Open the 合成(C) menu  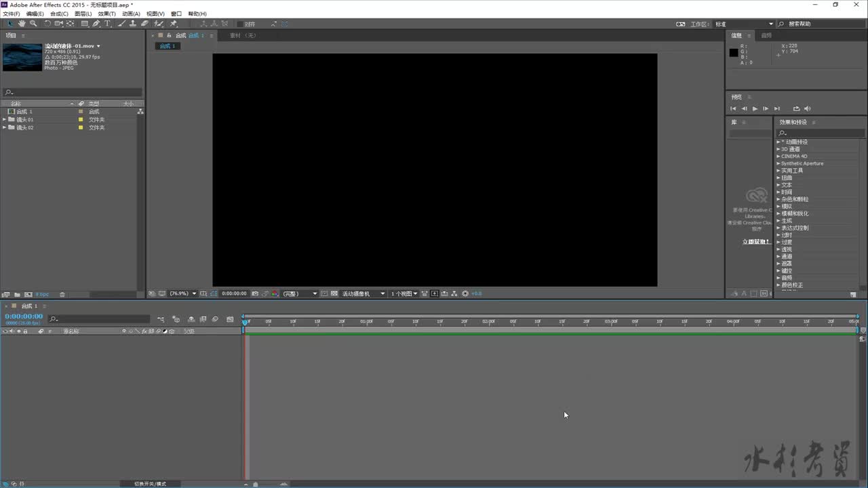tap(59, 14)
